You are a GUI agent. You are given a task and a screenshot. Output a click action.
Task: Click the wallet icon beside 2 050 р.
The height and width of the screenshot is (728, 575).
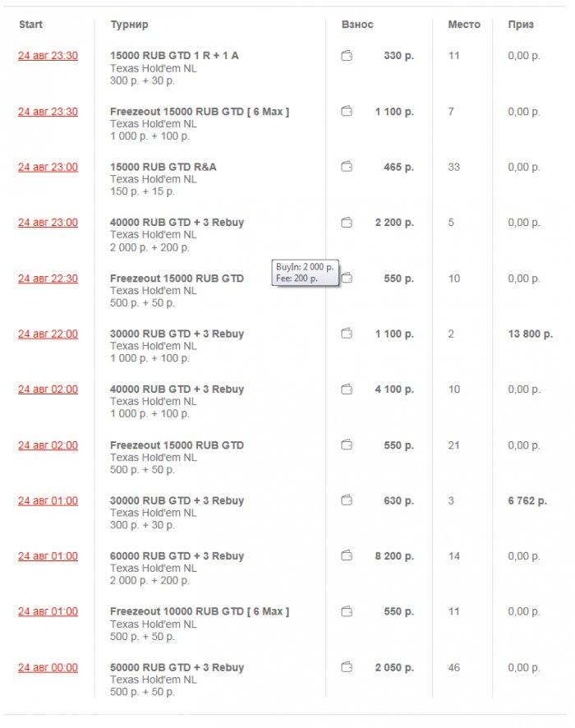347,667
